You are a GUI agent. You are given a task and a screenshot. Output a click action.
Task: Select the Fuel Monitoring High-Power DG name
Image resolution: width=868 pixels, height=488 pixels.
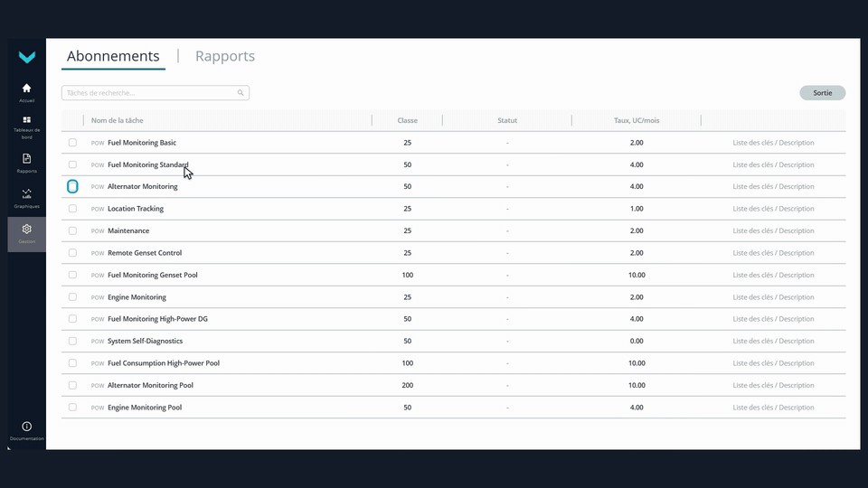pyautogui.click(x=157, y=319)
